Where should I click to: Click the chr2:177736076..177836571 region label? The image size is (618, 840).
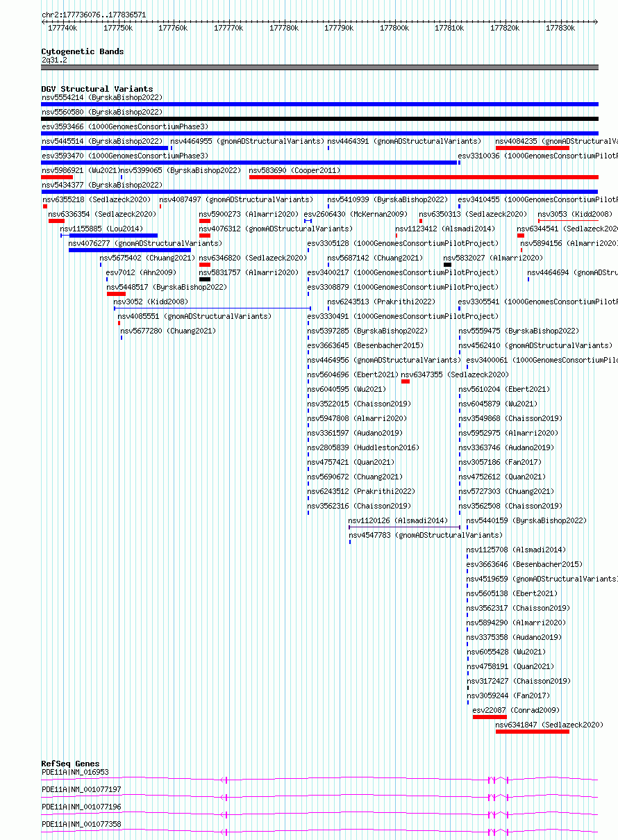click(94, 14)
